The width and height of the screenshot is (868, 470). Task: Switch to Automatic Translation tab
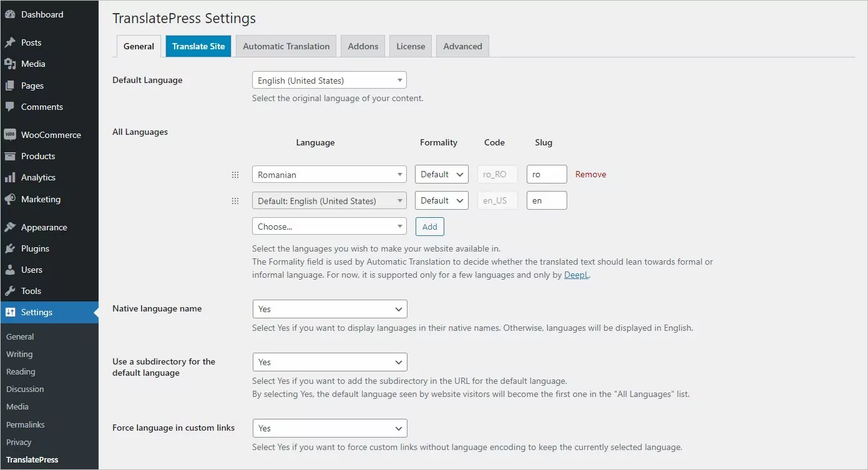(286, 46)
